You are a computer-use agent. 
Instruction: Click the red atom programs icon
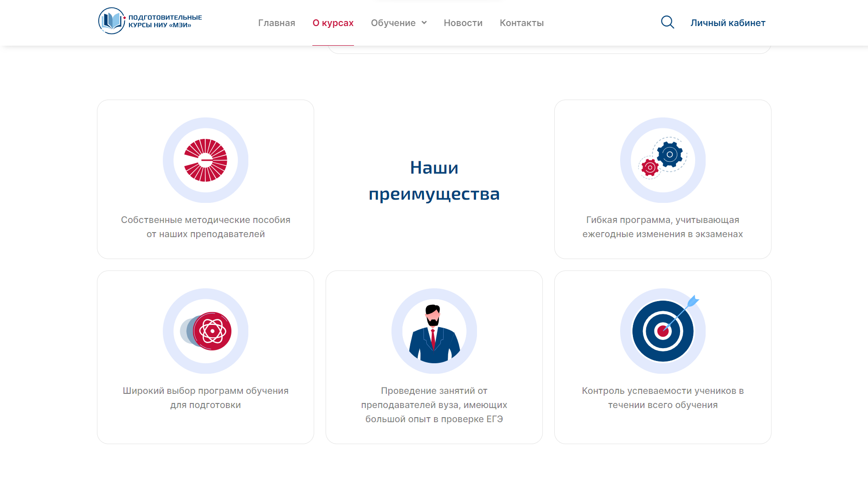(x=205, y=331)
